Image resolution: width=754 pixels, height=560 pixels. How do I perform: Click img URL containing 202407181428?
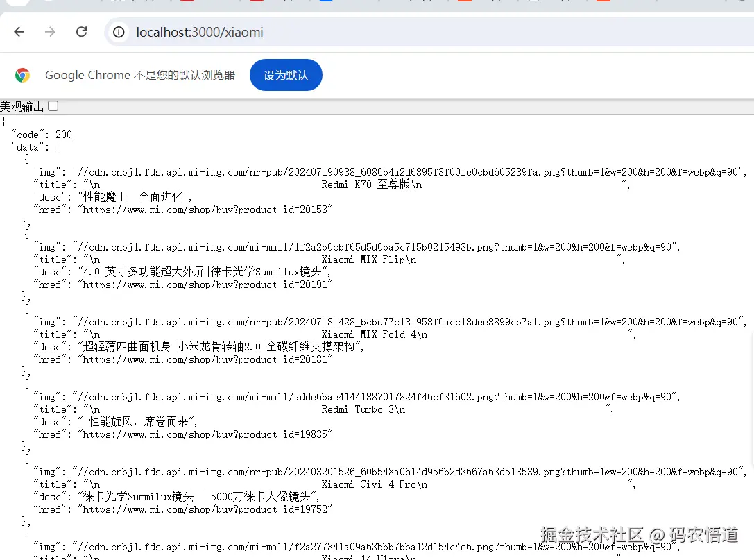pyautogui.click(x=409, y=323)
